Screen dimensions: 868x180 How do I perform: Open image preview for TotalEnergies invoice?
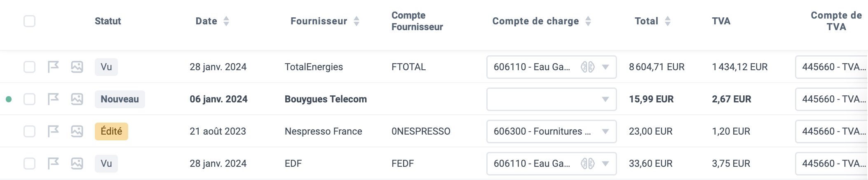[x=77, y=67]
